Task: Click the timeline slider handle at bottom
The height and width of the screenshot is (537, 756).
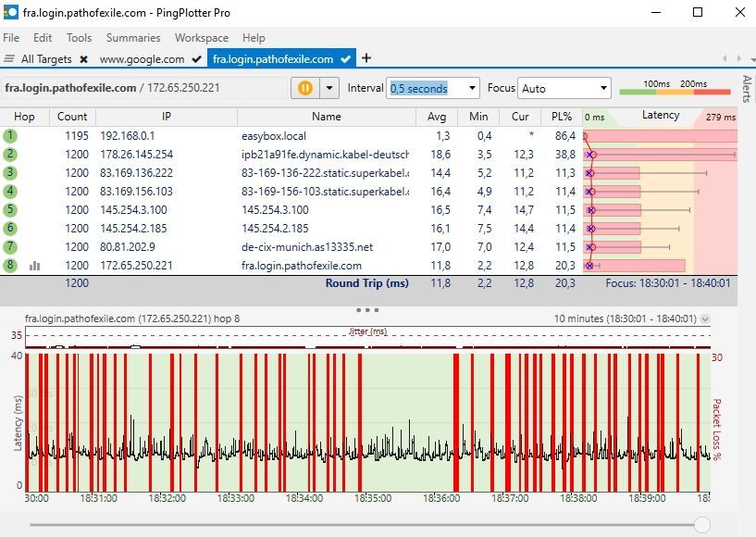Action: click(x=702, y=525)
